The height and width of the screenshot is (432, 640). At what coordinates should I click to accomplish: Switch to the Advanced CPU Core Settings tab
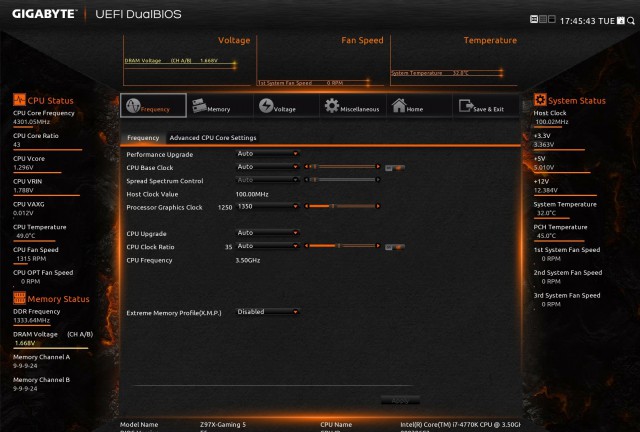click(x=213, y=138)
